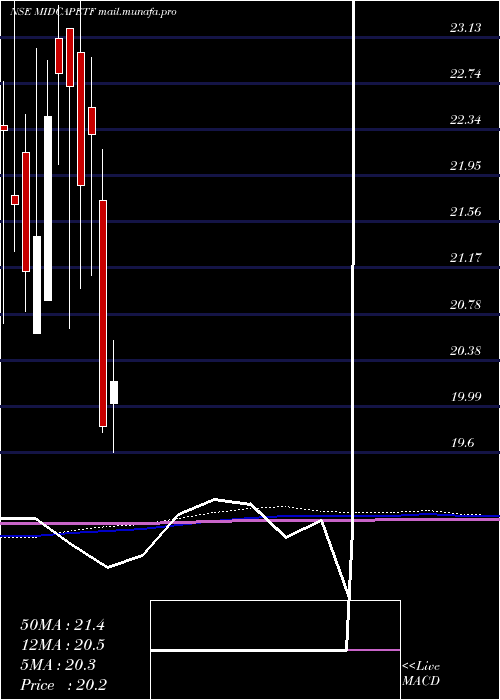
Task: Click the 5MA : 20.3 reading
Action: pos(58,665)
